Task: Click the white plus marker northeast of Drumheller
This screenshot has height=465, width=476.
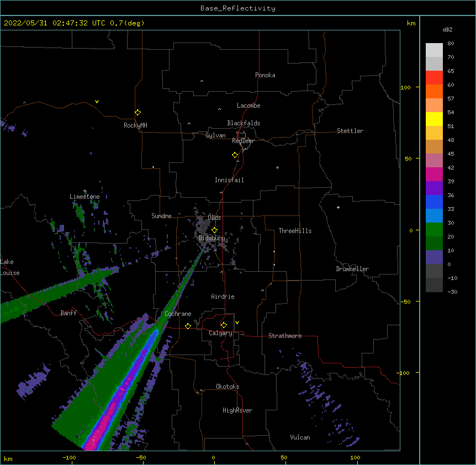Action: 338,207
